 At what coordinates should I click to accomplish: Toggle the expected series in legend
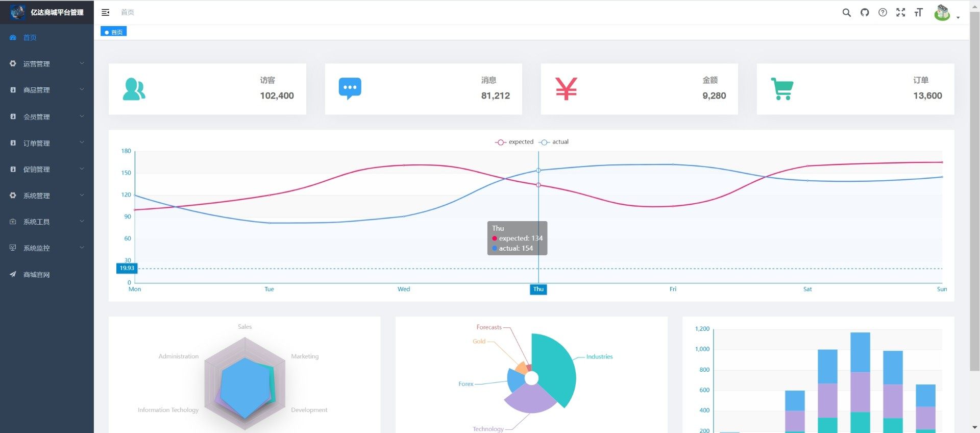pyautogui.click(x=514, y=142)
